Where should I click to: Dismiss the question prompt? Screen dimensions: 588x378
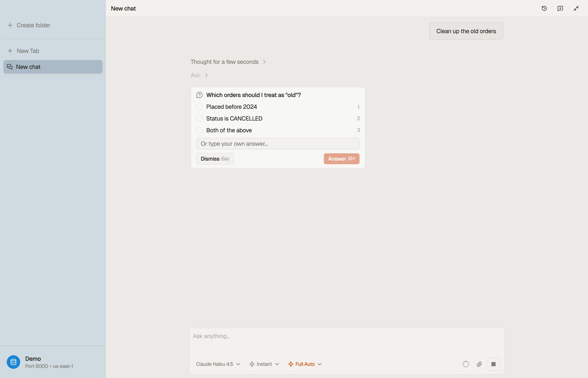[215, 159]
